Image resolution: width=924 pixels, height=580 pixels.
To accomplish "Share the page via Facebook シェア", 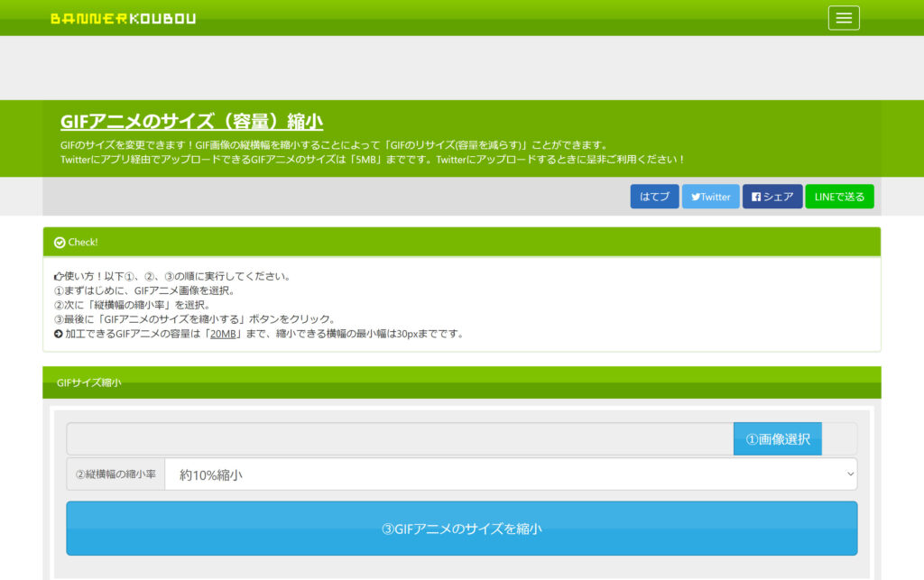I will [x=772, y=197].
